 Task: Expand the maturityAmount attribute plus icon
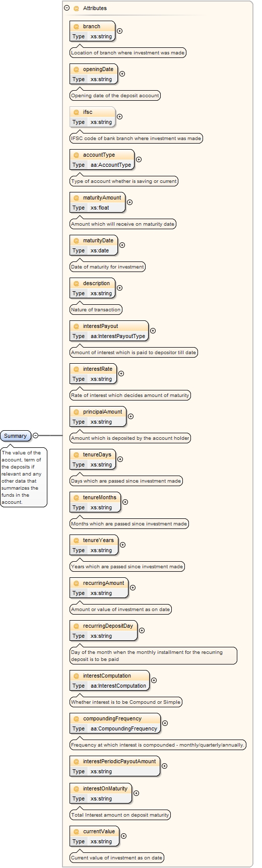pos(129,202)
